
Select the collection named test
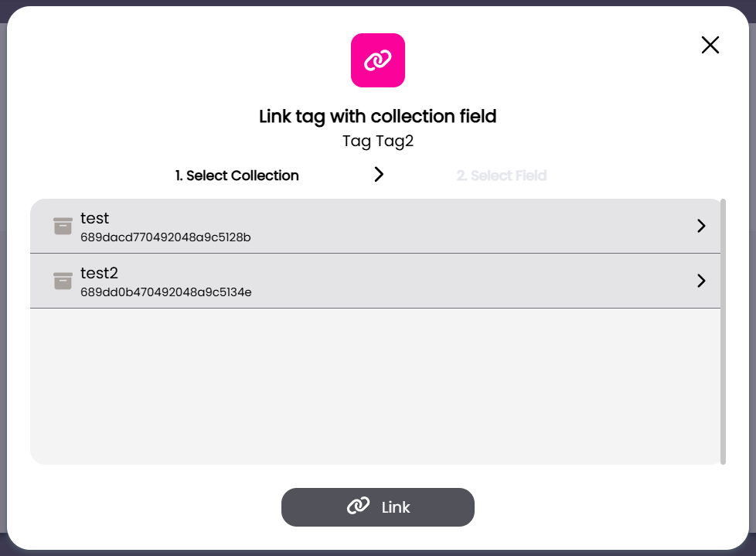[95, 219]
